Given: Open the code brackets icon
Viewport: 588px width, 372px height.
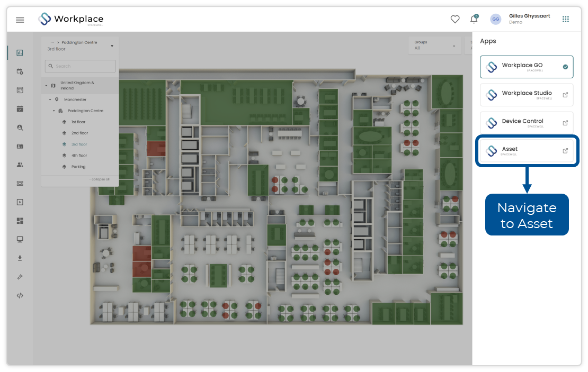Looking at the screenshot, I should (20, 296).
